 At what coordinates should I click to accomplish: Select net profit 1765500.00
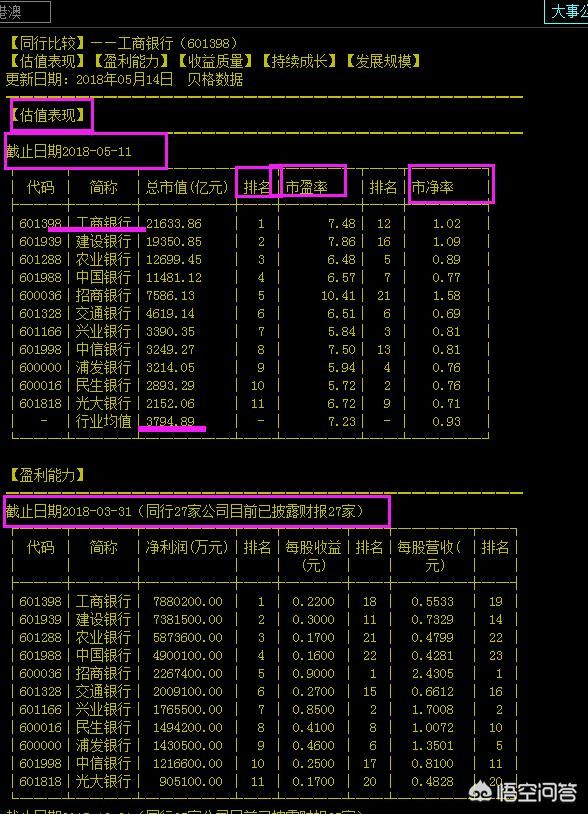tap(188, 710)
